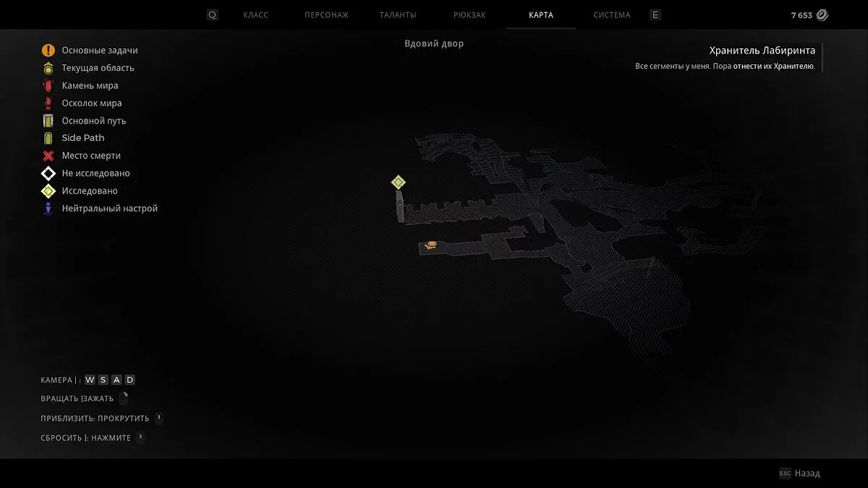Click the scrap currency icon

822,15
